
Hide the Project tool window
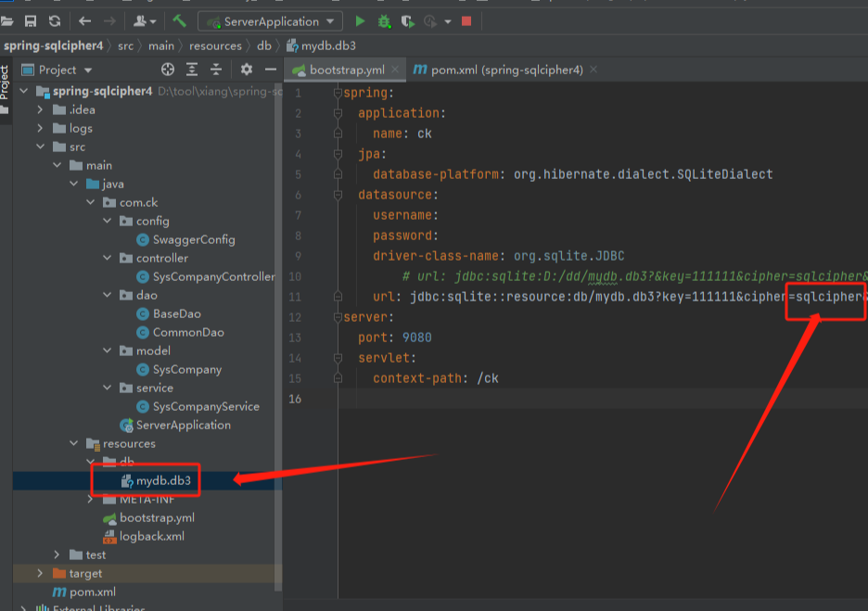coord(270,70)
